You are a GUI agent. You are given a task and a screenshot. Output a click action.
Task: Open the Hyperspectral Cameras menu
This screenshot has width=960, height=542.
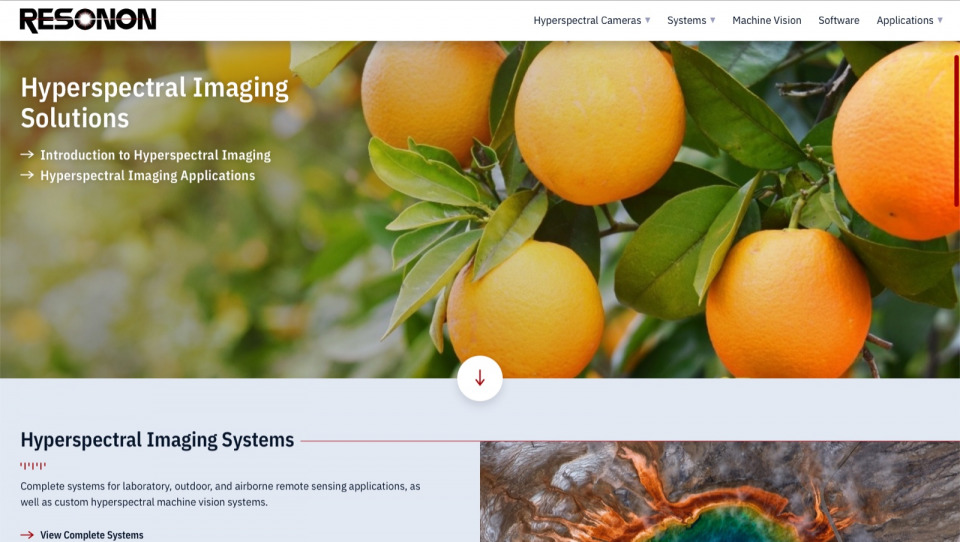pos(587,20)
